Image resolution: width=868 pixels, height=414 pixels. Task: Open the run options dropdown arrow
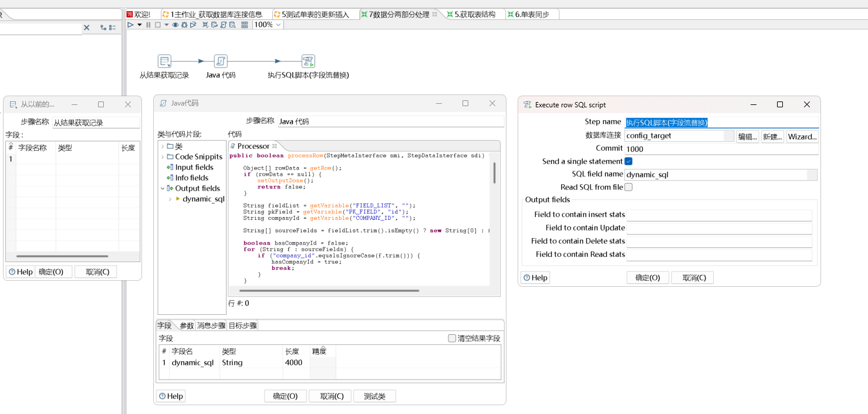point(140,25)
